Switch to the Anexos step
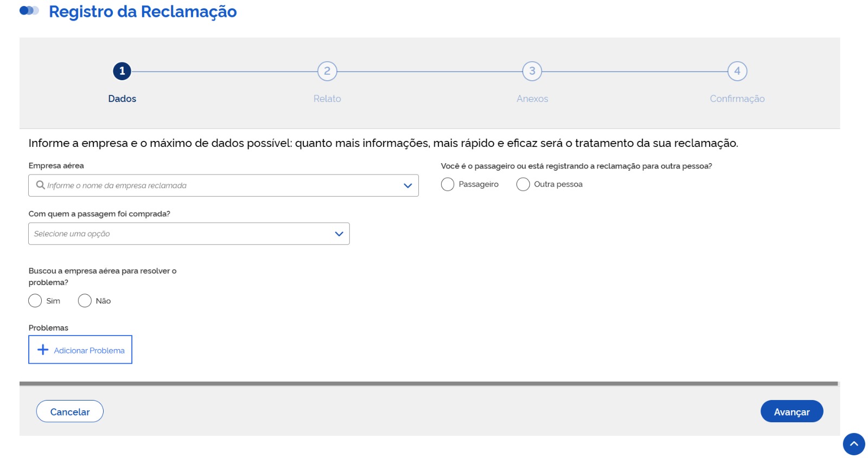The width and height of the screenshot is (868, 458). click(532, 71)
